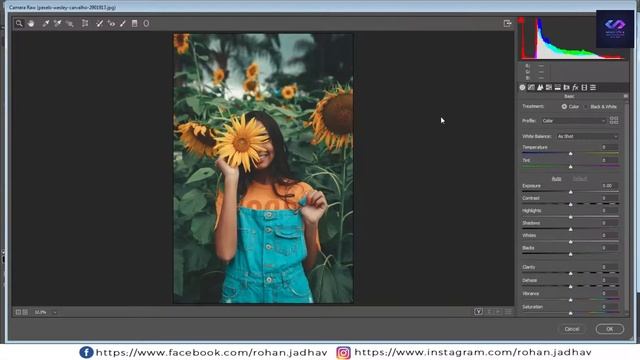Viewport: 640px width, 360px height.
Task: Open the Effects fx panel tab
Action: pos(575,87)
